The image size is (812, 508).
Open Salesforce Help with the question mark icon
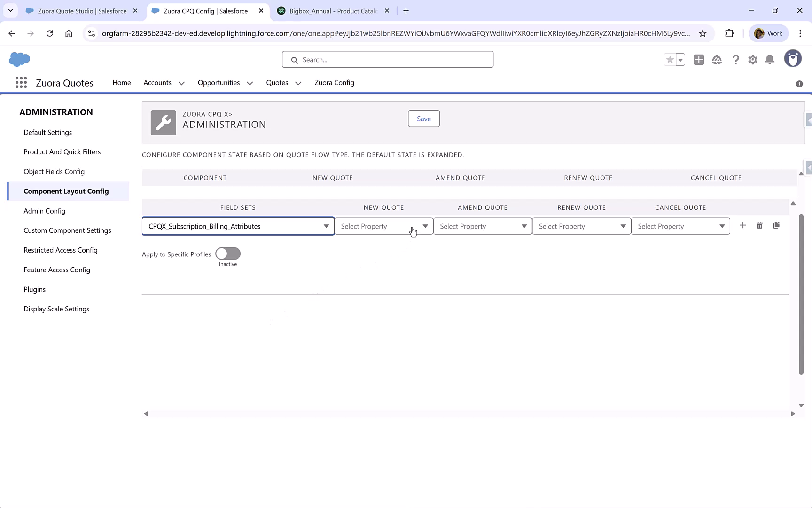pyautogui.click(x=736, y=60)
